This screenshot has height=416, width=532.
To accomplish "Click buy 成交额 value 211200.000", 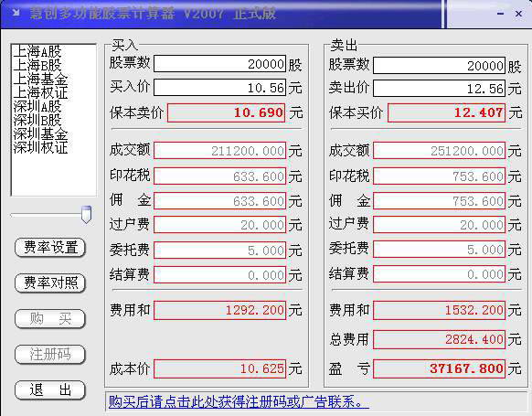I will (220, 151).
